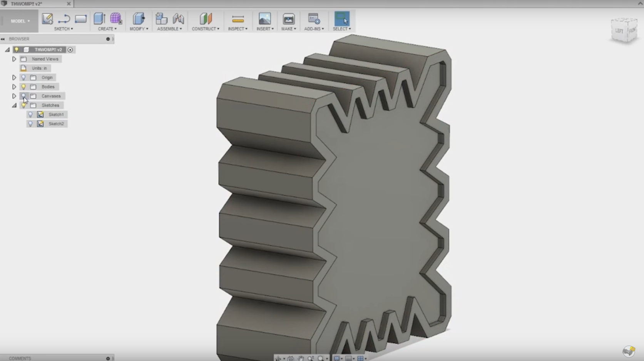Viewport: 644px width, 361px height.
Task: Show Sketch2 using its lightbulb
Action: (x=30, y=124)
